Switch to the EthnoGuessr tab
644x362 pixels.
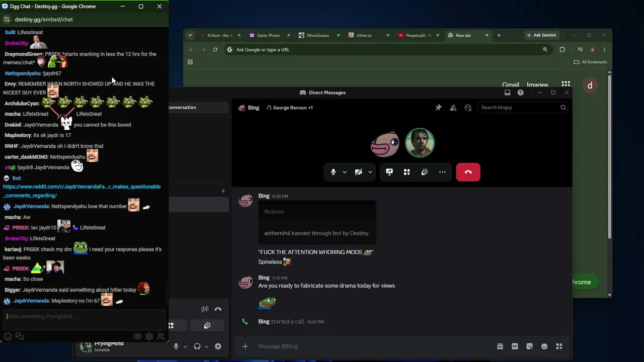318,35
